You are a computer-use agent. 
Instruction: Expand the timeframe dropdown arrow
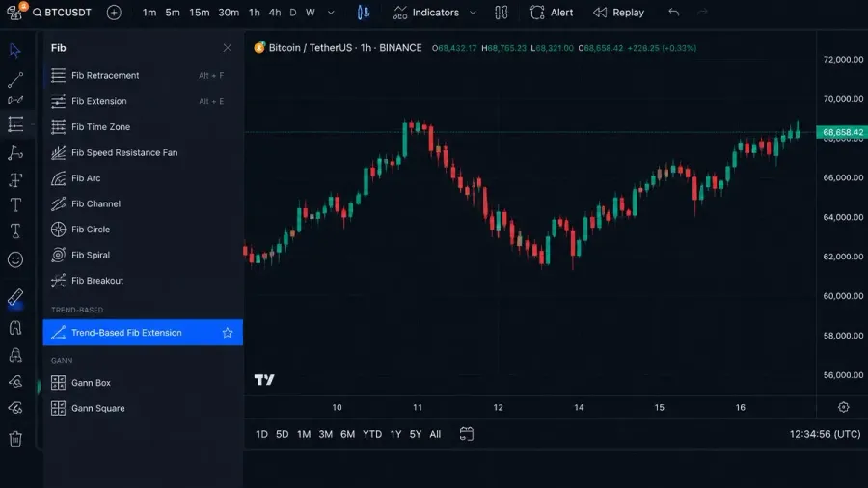pos(331,13)
